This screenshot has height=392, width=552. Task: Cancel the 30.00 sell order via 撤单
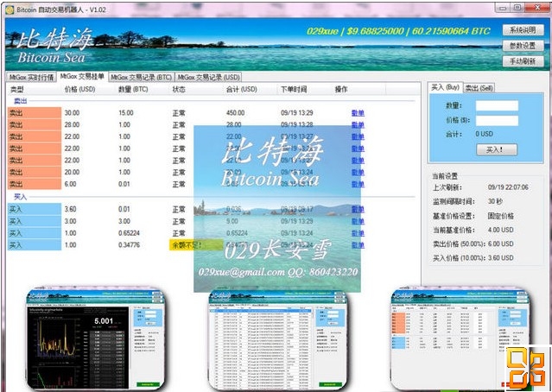tap(358, 112)
